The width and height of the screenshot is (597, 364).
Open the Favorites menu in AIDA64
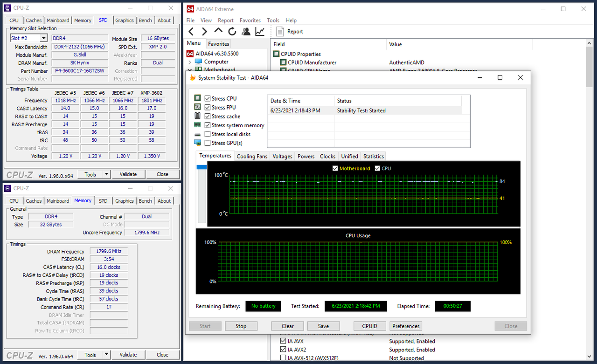click(250, 21)
